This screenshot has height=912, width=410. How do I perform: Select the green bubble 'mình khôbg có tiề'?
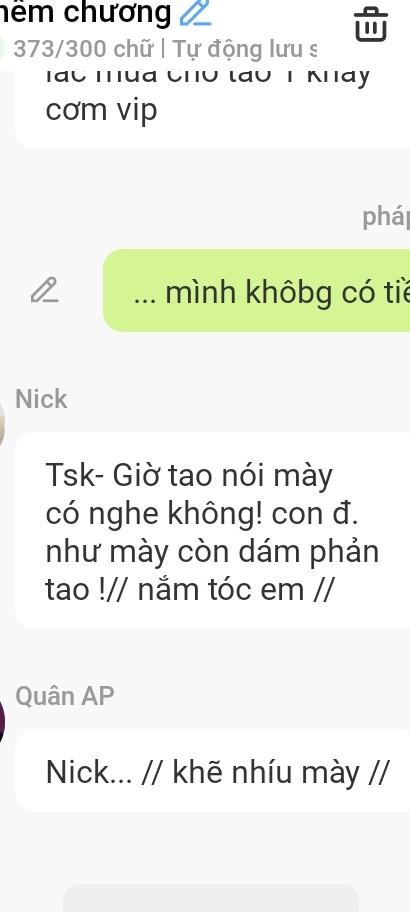pos(256,290)
